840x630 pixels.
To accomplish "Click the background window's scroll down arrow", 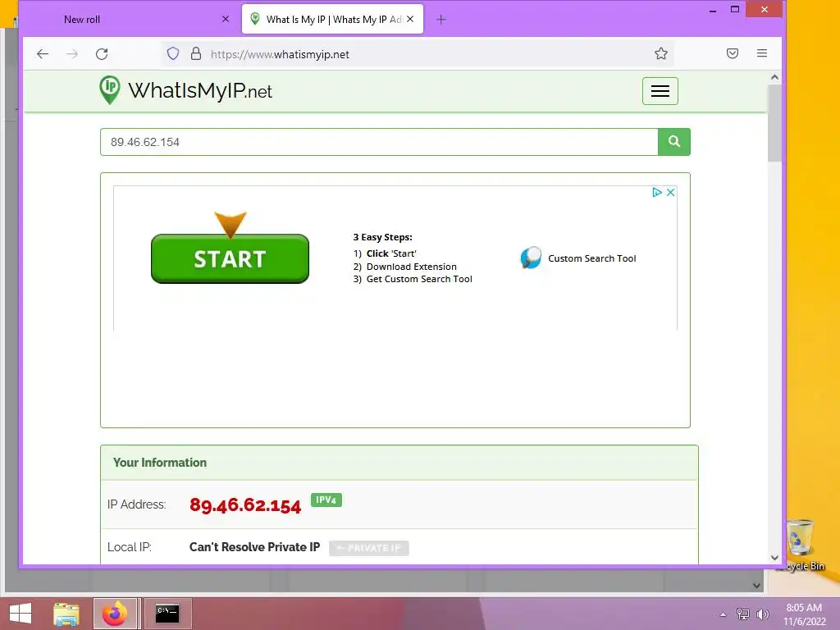I will click(x=756, y=586).
